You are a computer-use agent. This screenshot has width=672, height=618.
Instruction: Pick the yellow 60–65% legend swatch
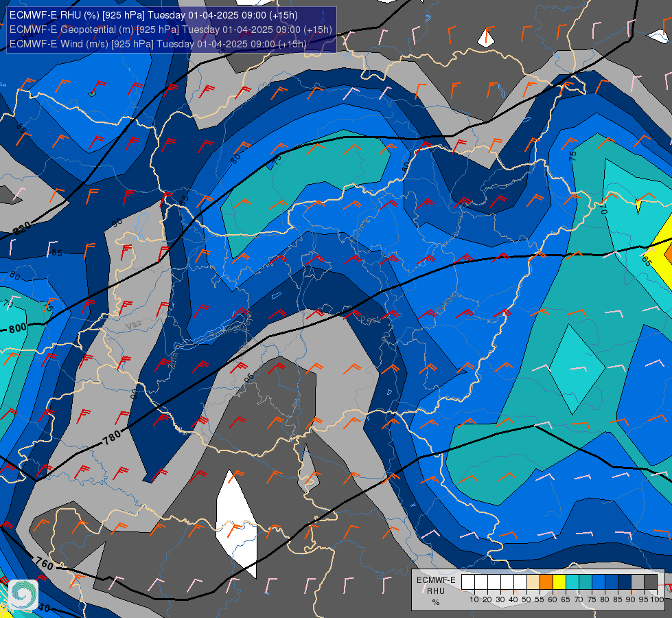[x=559, y=582]
